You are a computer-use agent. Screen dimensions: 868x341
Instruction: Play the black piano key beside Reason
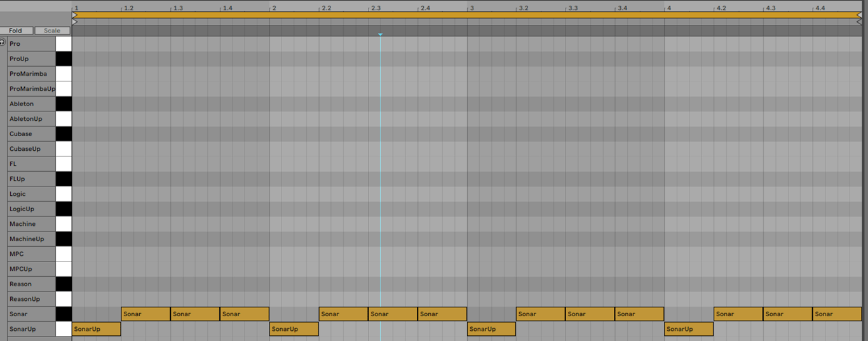(64, 284)
